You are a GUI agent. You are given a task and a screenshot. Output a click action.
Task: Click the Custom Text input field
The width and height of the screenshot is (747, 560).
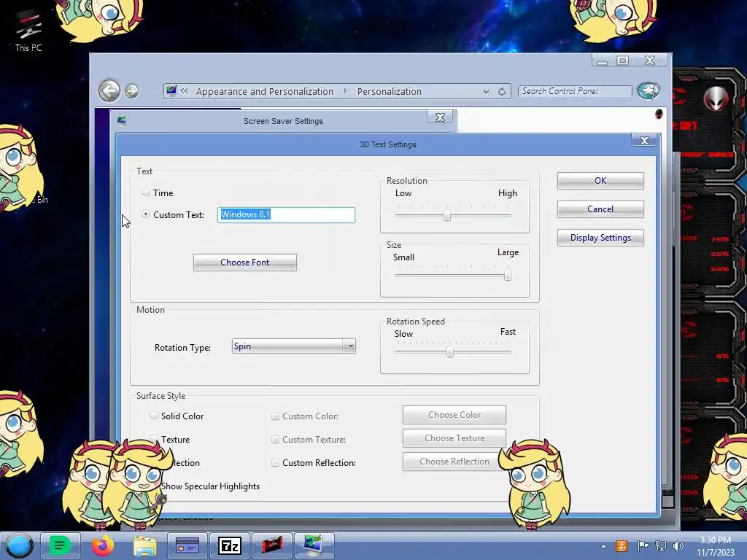pos(286,215)
